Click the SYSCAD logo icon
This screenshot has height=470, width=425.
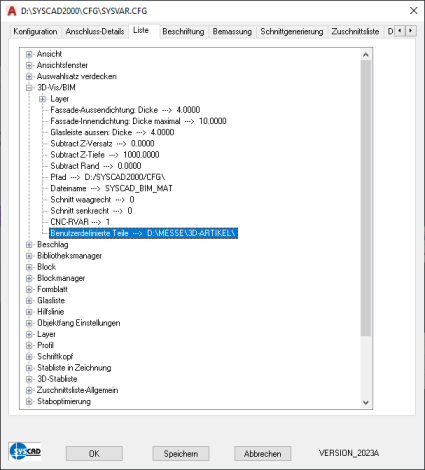click(x=25, y=451)
